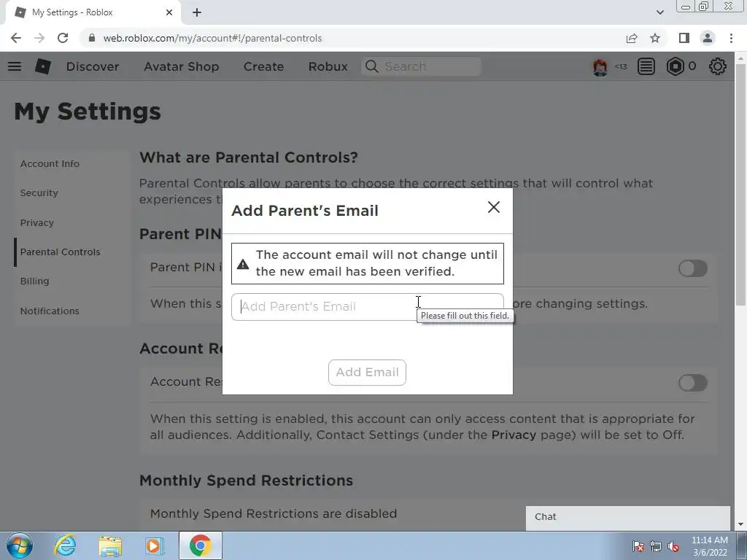The image size is (747, 560).
Task: Open the Privacy link in restrictions text
Action: click(514, 435)
